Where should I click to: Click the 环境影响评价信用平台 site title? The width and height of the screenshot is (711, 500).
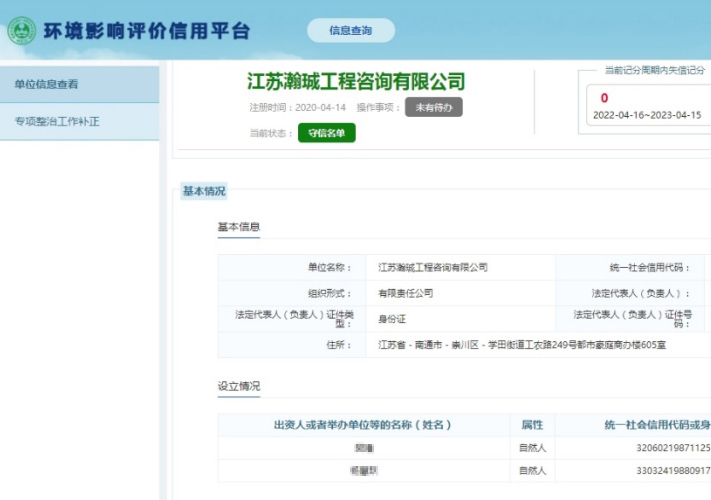pyautogui.click(x=145, y=30)
